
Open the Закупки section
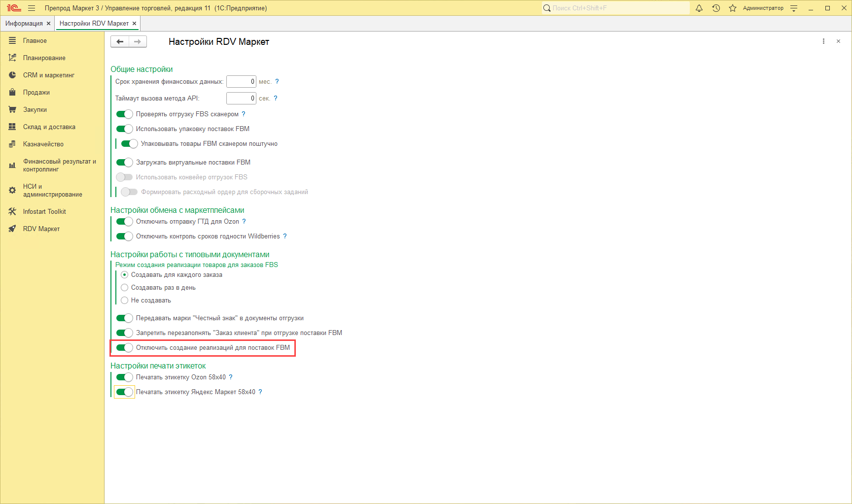coord(52,109)
